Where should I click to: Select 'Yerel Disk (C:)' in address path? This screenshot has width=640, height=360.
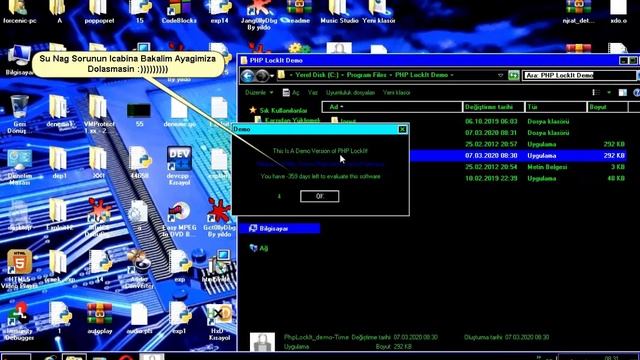pos(317,75)
